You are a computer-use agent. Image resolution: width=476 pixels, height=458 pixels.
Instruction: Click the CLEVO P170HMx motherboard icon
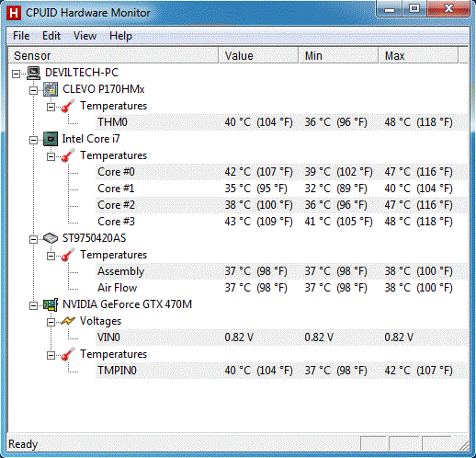pos(51,89)
